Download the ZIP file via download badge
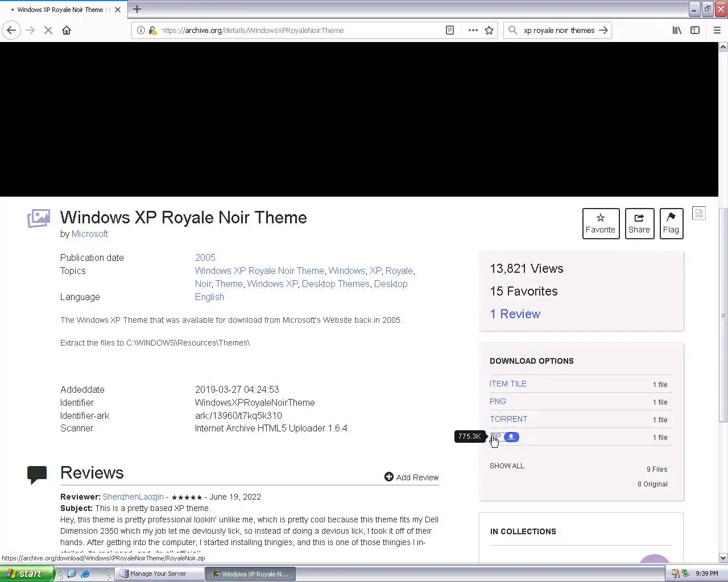This screenshot has height=582, width=728. pos(511,436)
